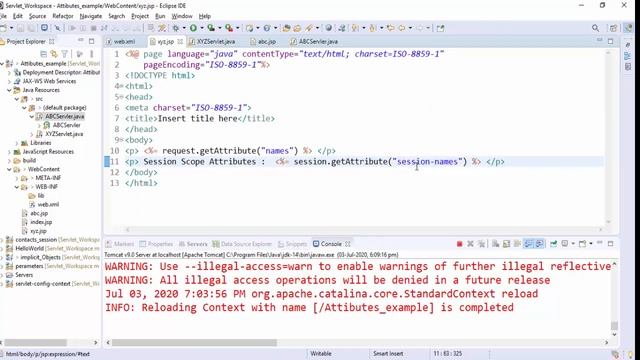Screen dimensions: 640x360
Task: Terminate the Tomcat server with red stop button
Action: tap(459, 244)
